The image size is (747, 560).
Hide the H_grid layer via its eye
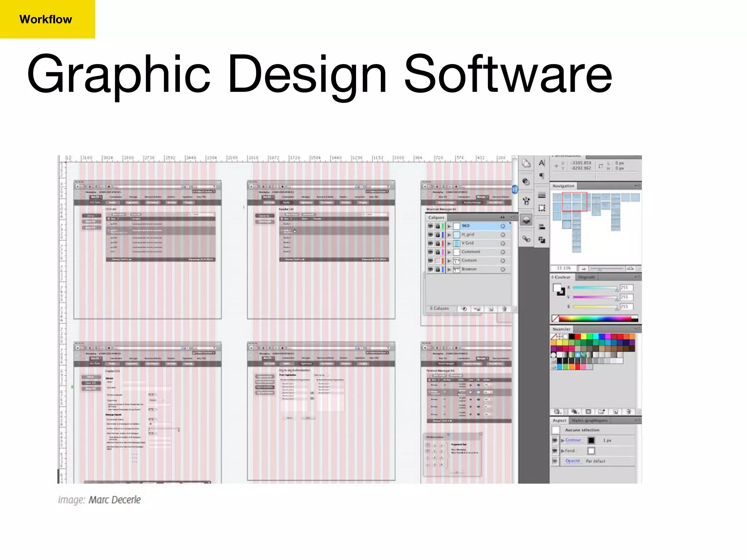(430, 235)
